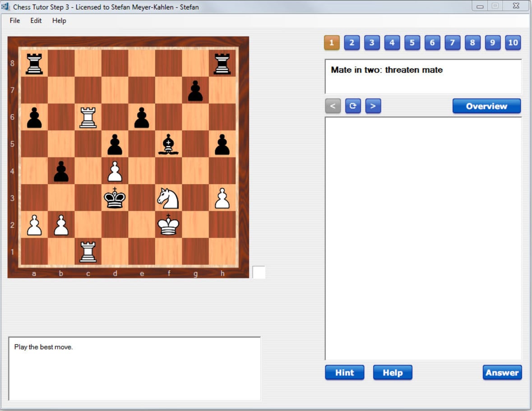This screenshot has height=411, width=532.
Task: Click the restart exercise icon
Action: point(353,106)
